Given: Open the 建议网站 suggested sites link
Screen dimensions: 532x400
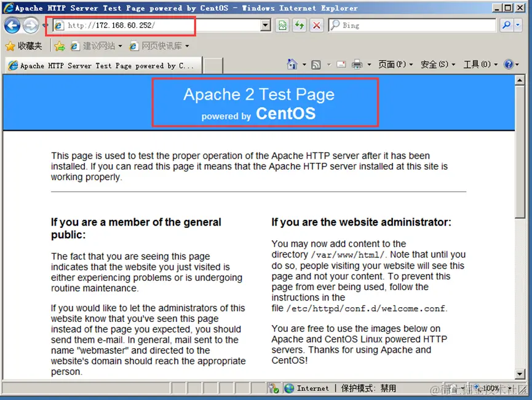Looking at the screenshot, I should click(x=96, y=45).
